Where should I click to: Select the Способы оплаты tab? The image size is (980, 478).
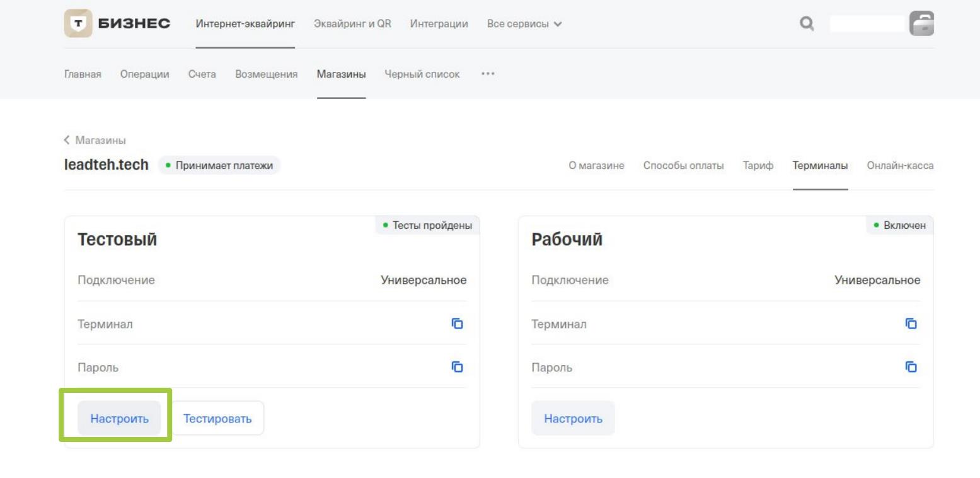tap(683, 165)
